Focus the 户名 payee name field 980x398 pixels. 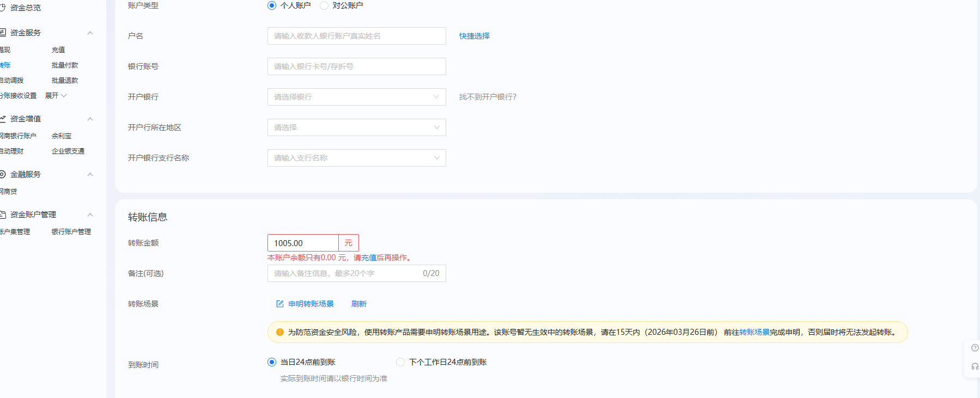357,36
